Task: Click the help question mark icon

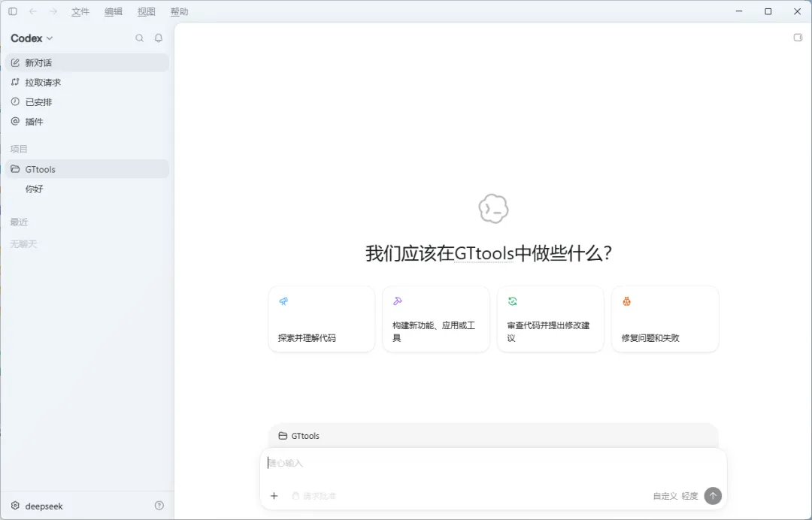Action: point(159,506)
